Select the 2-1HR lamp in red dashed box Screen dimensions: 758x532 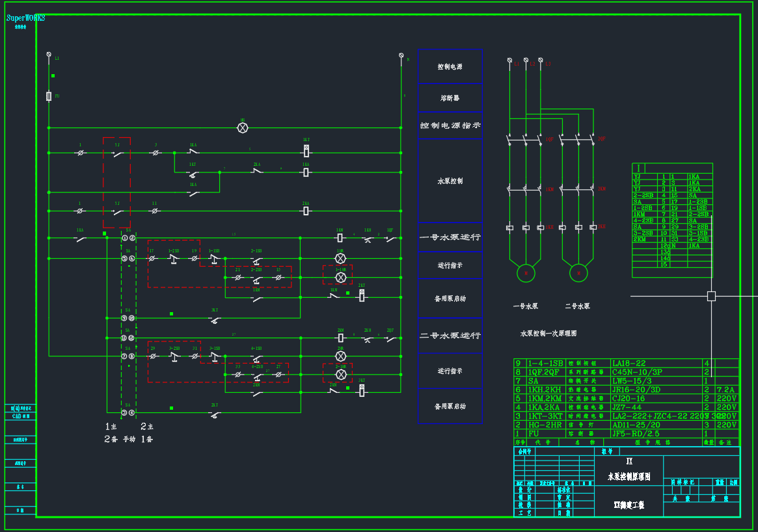click(340, 375)
